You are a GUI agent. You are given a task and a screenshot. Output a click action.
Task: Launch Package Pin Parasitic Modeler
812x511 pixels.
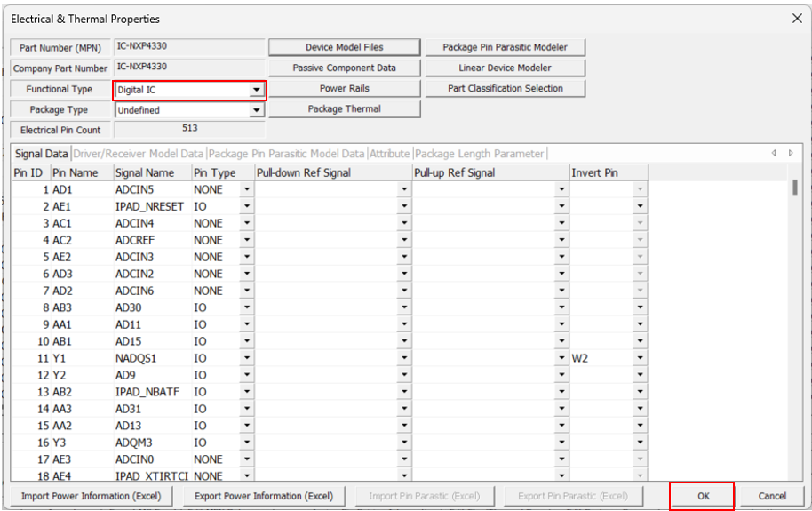point(505,47)
